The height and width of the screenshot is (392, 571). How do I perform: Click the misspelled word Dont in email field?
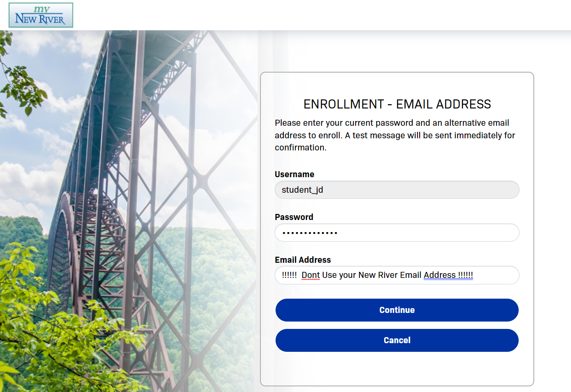click(311, 275)
